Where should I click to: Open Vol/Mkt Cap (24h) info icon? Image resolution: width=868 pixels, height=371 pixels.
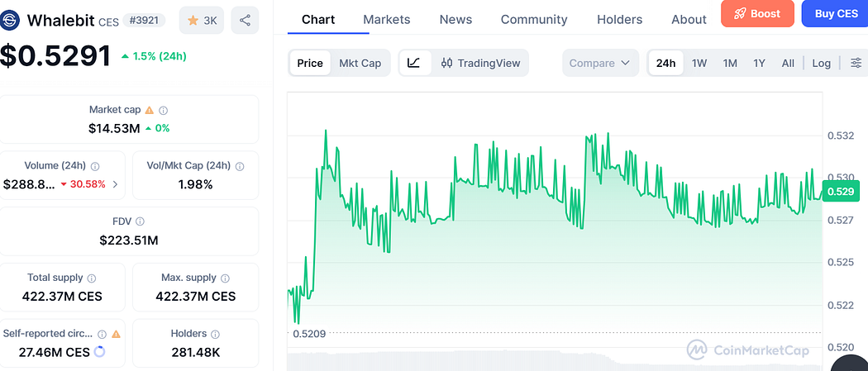point(240,166)
